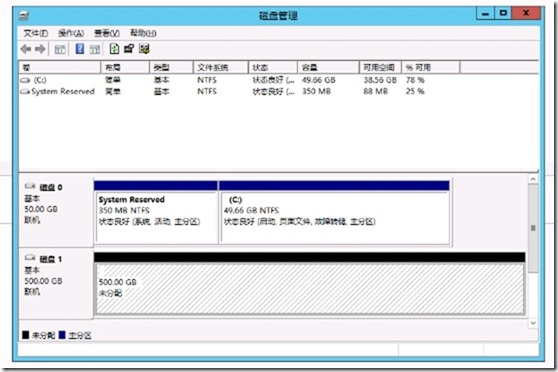Sort by the 可用空间 column header

(380, 67)
